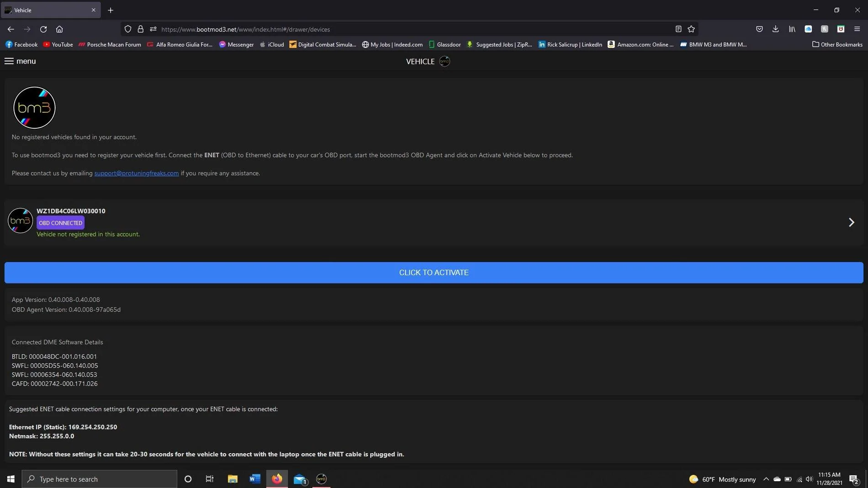The width and height of the screenshot is (868, 488).
Task: Click the site permissions icon in the address bar
Action: pyautogui.click(x=153, y=29)
